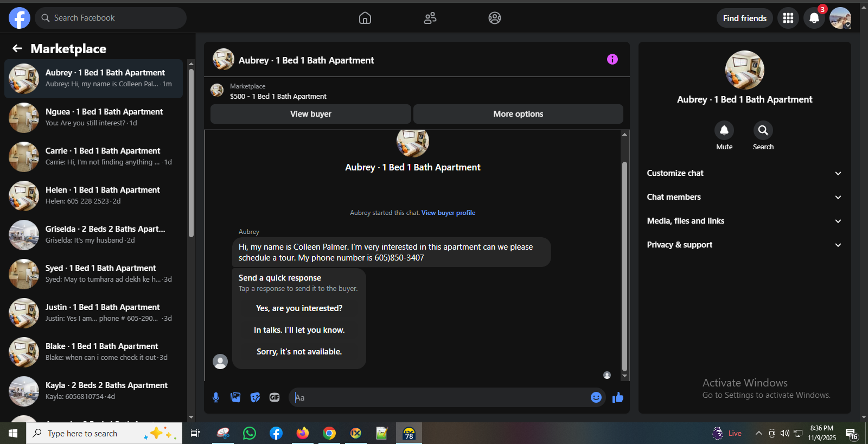Send quick response 'Sorry, it's not available.'

pyautogui.click(x=299, y=352)
